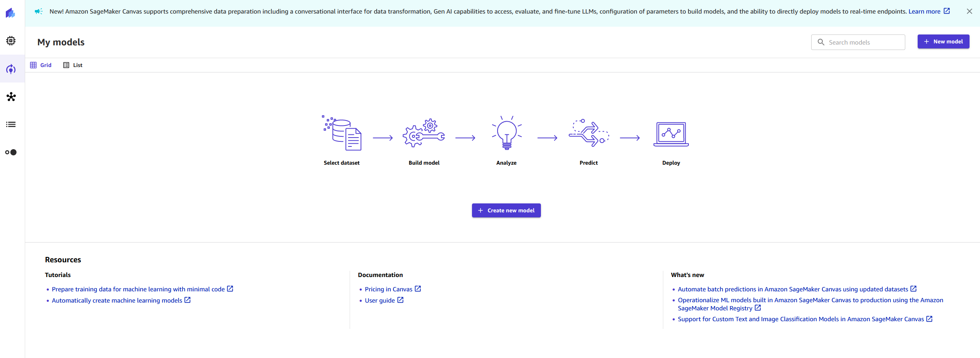Click the Create new model button
Viewport: 980px width, 358px height.
506,210
